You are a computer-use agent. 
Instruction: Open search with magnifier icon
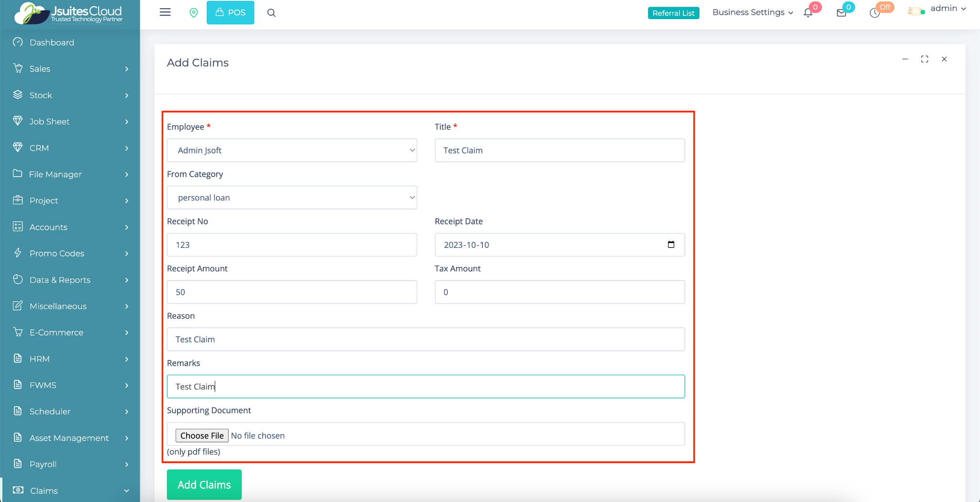[271, 13]
